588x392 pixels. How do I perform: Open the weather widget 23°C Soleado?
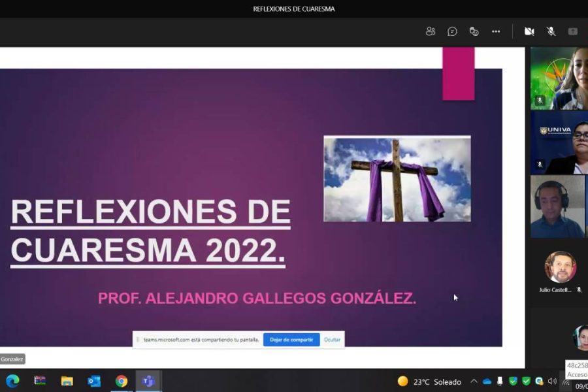429,382
